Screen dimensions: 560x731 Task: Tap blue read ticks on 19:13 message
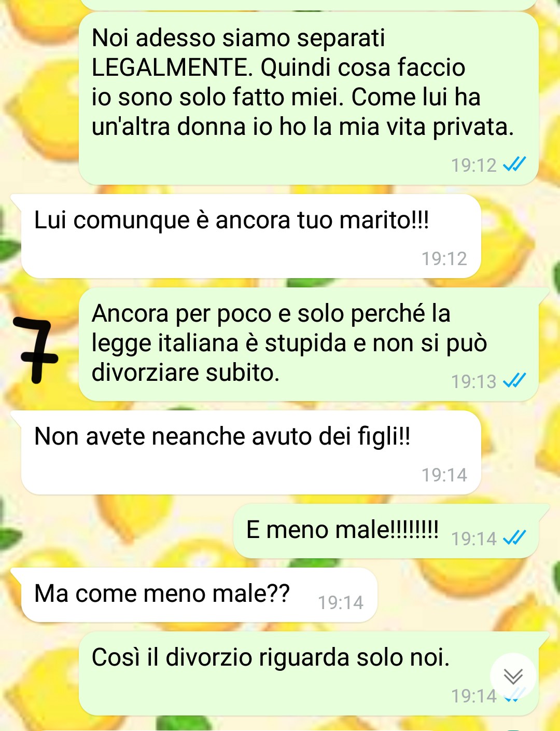coord(514,381)
